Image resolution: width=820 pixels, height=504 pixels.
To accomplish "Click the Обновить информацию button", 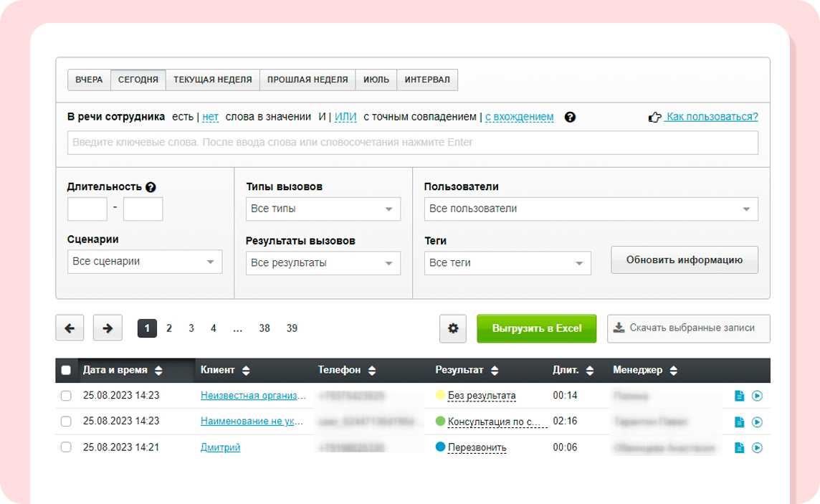I will [x=685, y=260].
